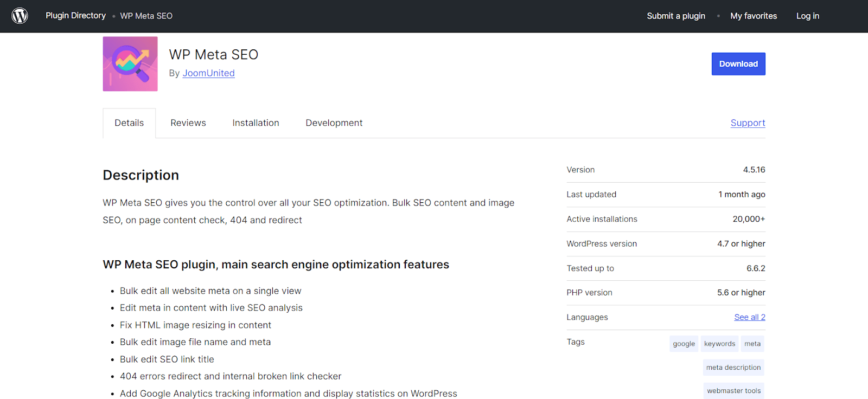
Task: Click 'Bulk edit image file name and meta'
Action: point(195,342)
